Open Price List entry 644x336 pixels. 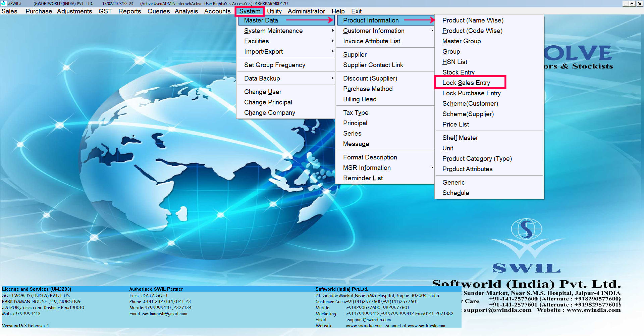tap(489, 124)
